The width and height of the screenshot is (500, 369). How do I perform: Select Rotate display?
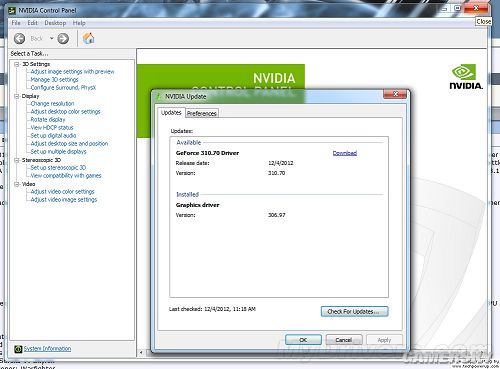pos(48,120)
